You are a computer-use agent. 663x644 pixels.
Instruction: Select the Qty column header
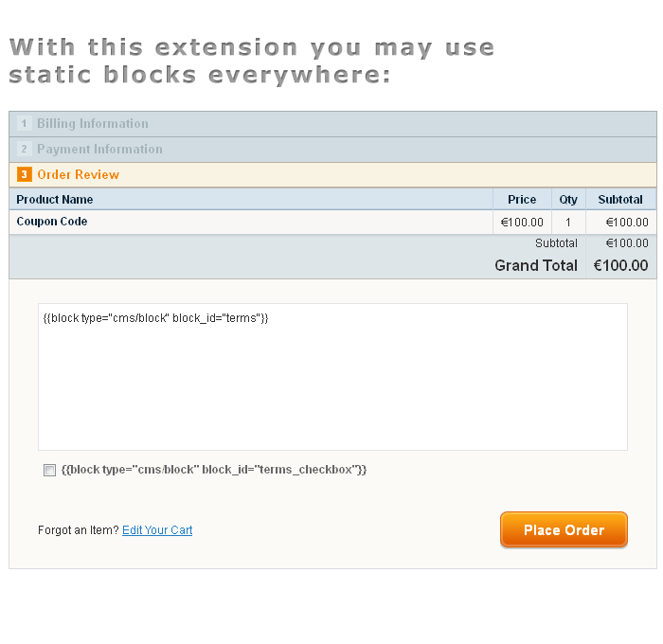(x=568, y=199)
